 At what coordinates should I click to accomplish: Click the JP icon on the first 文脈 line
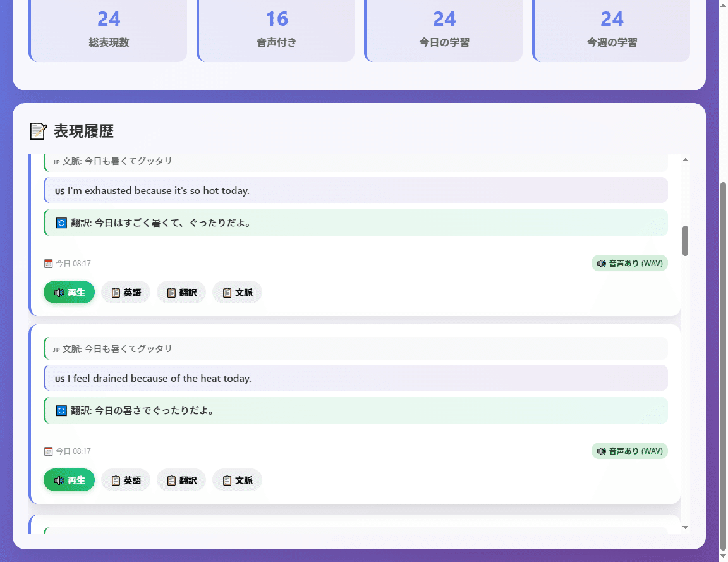point(56,161)
